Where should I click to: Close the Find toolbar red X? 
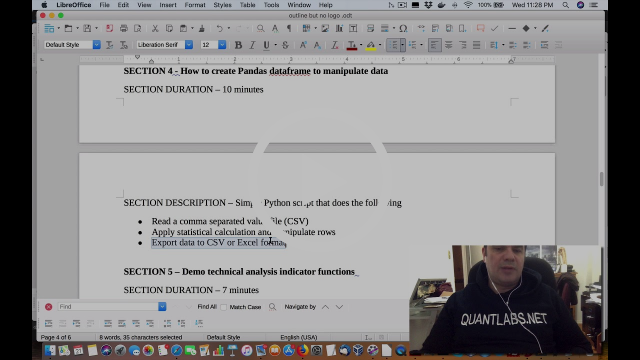click(49, 307)
